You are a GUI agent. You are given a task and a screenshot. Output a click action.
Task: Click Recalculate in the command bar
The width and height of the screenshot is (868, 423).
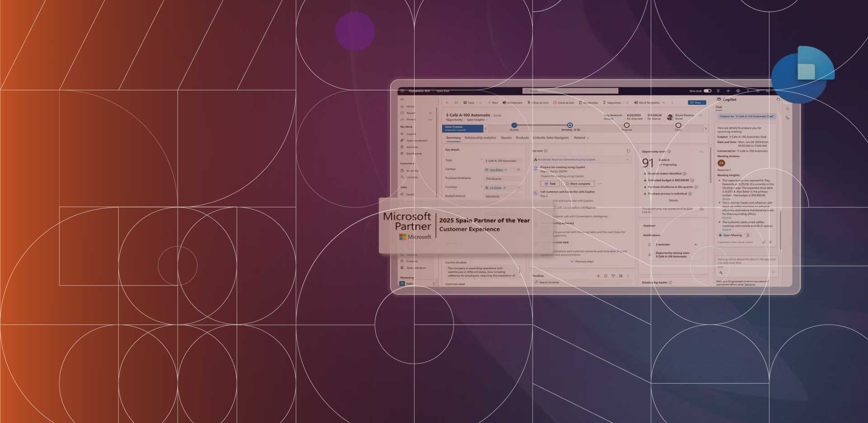point(588,103)
